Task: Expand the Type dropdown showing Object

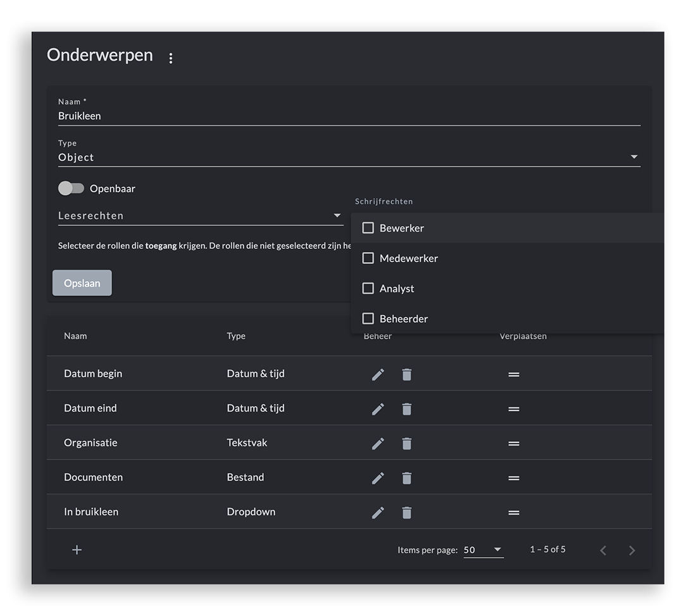Action: coord(349,157)
